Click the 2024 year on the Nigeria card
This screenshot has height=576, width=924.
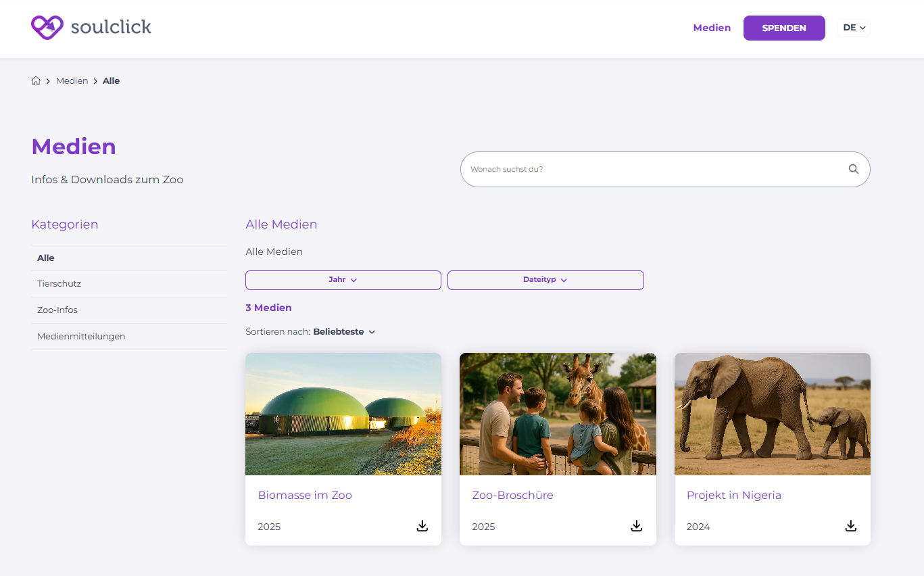point(698,527)
